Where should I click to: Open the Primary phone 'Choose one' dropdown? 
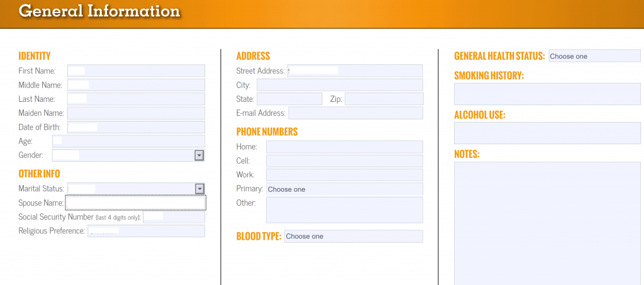344,189
